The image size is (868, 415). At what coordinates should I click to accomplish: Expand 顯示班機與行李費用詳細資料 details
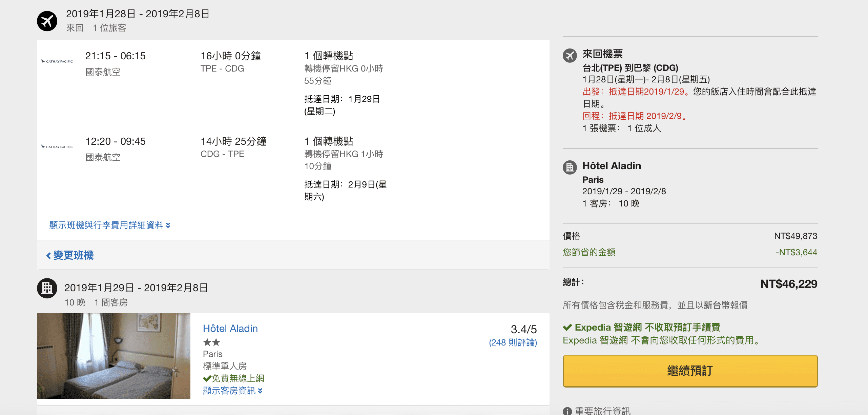(110, 225)
